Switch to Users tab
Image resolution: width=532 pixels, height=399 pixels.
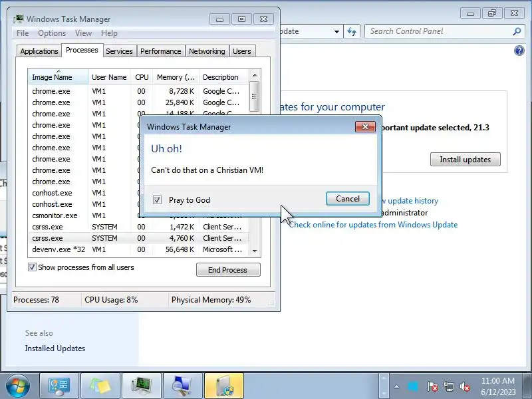[242, 51]
